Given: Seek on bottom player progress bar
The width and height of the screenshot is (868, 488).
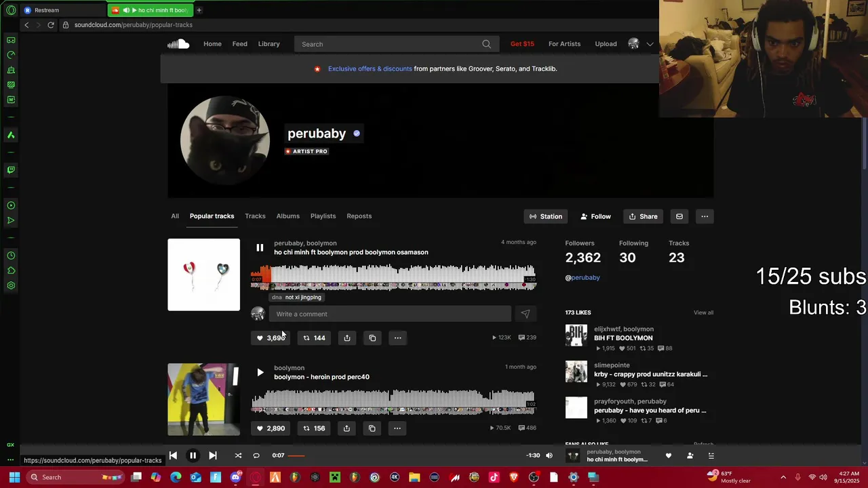Looking at the screenshot, I should [406, 455].
